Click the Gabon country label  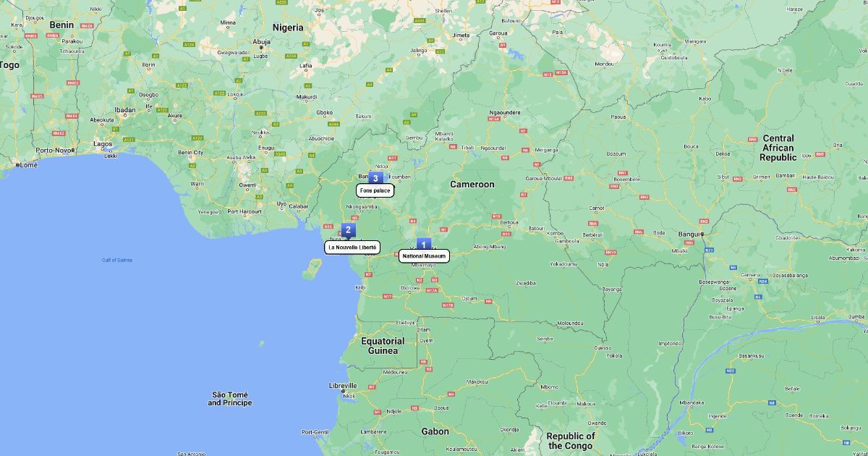pos(435,431)
